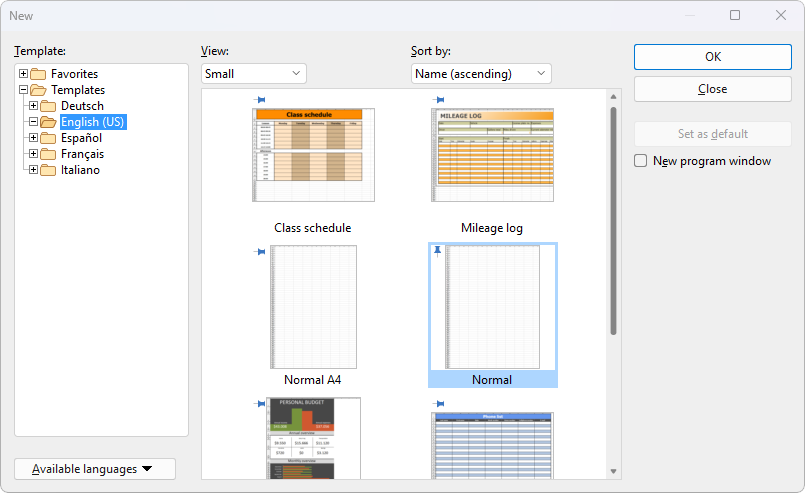Viewport: 805px width, 493px height.
Task: Open the View size dropdown
Action: [254, 73]
